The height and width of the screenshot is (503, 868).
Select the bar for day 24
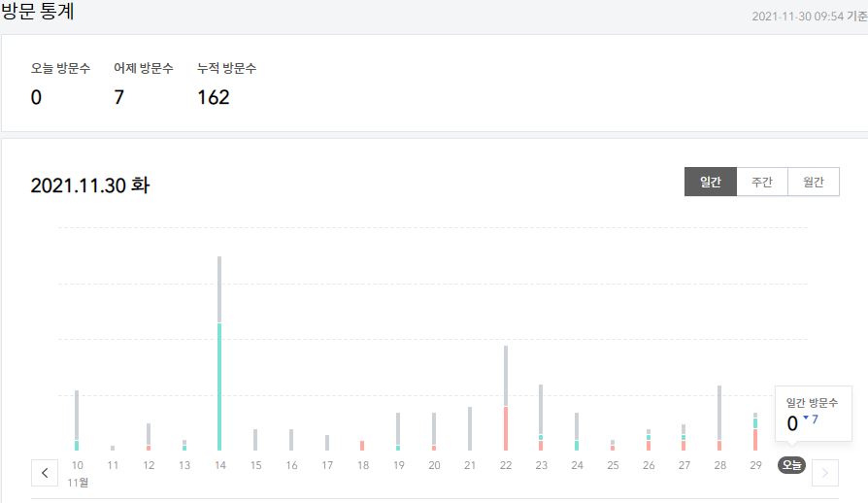click(x=577, y=431)
